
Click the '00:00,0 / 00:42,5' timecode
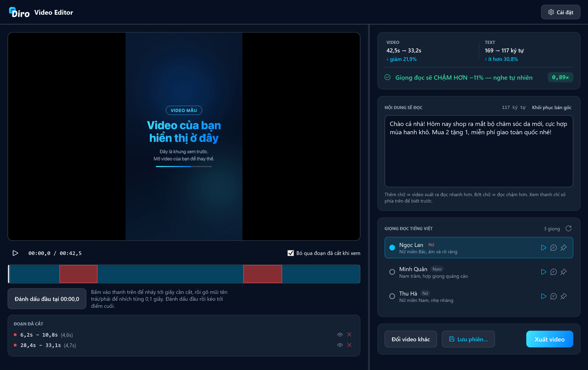coord(55,253)
